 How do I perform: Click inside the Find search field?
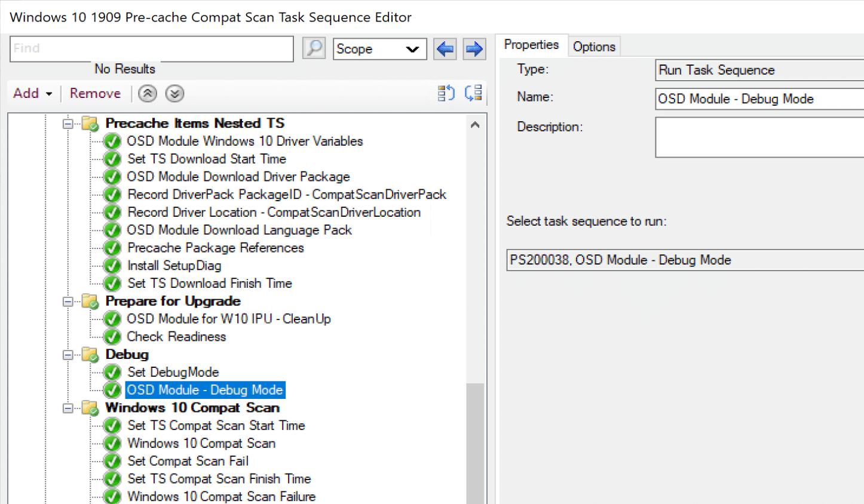[x=149, y=48]
